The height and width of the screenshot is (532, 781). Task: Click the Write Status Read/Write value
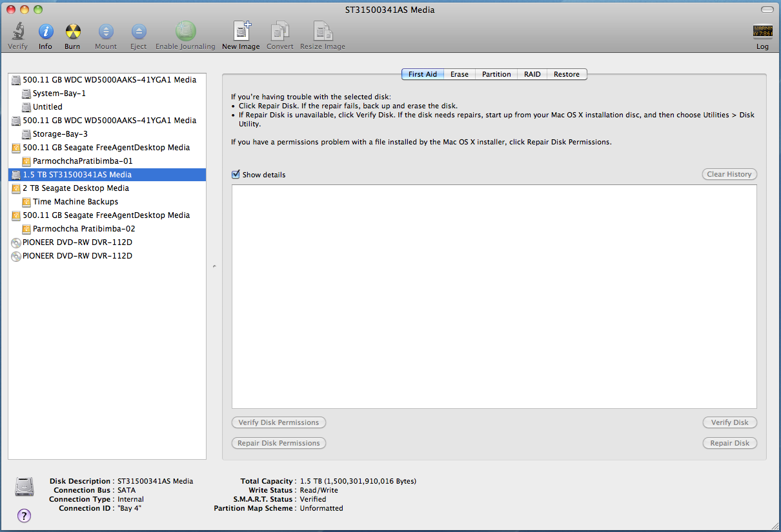(319, 490)
